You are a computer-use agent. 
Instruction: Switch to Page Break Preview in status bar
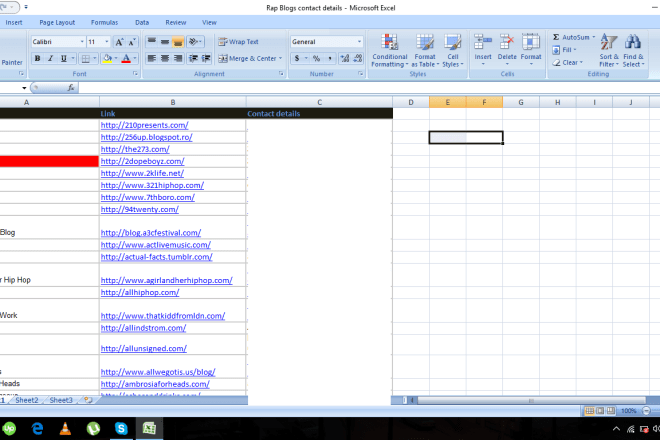tap(611, 411)
